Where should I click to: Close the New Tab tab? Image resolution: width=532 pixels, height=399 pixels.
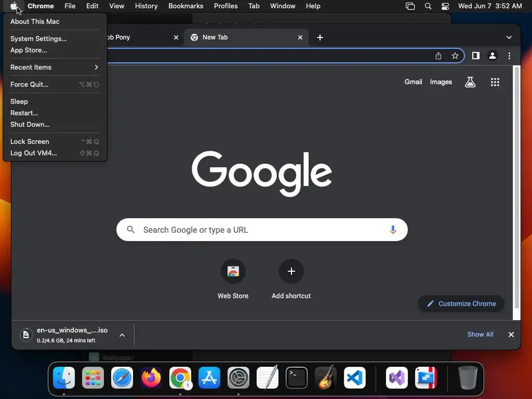[x=300, y=37]
